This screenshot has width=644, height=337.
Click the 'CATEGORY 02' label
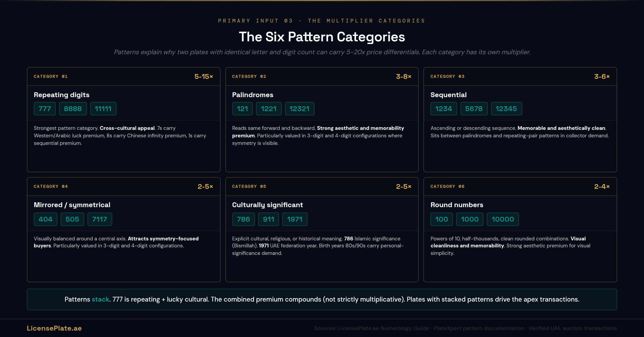click(x=249, y=76)
